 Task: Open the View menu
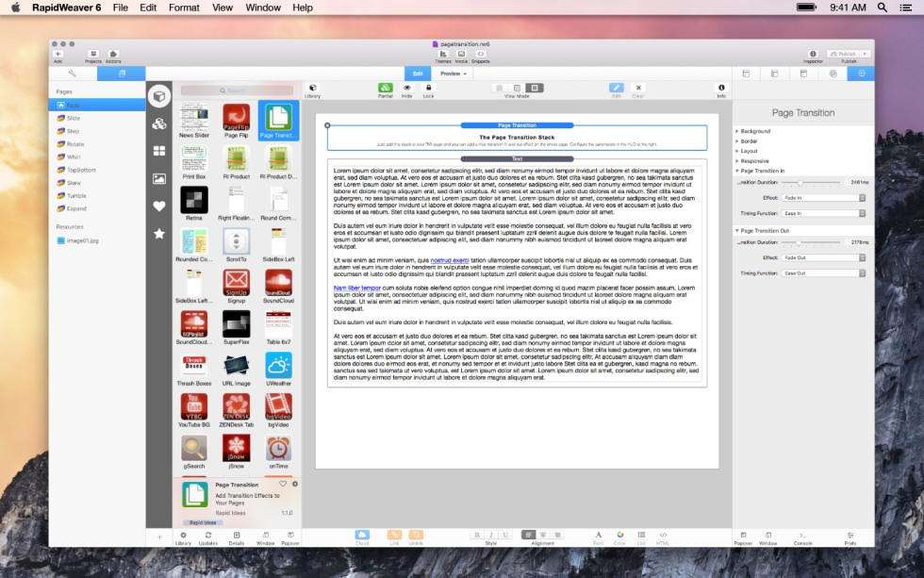pos(223,8)
